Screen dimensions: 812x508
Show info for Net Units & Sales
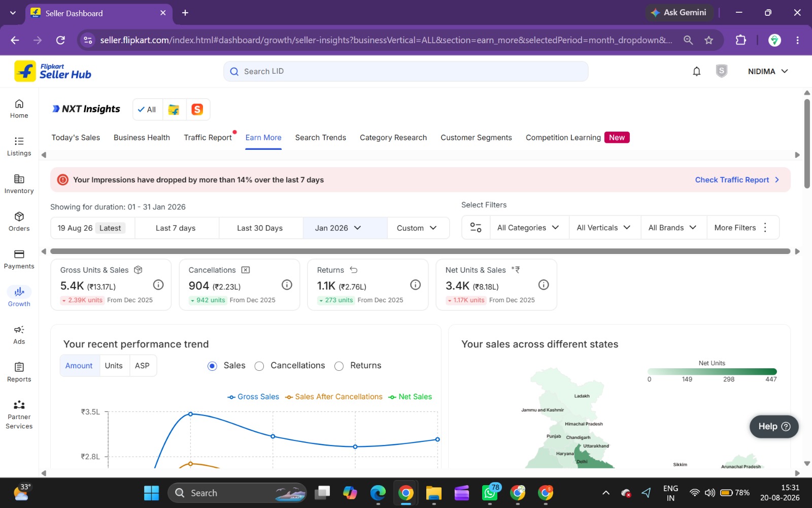point(544,284)
